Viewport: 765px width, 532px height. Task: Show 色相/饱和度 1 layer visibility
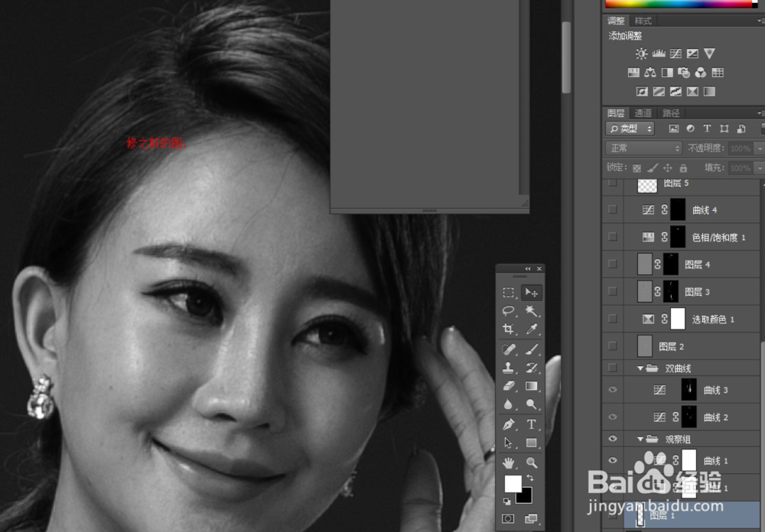613,237
